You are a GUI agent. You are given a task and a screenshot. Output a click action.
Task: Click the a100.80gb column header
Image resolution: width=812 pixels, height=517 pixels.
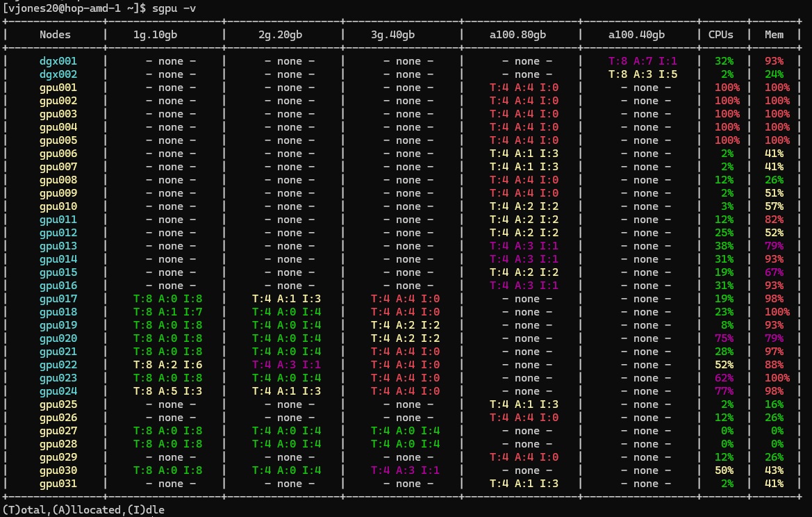coord(518,35)
